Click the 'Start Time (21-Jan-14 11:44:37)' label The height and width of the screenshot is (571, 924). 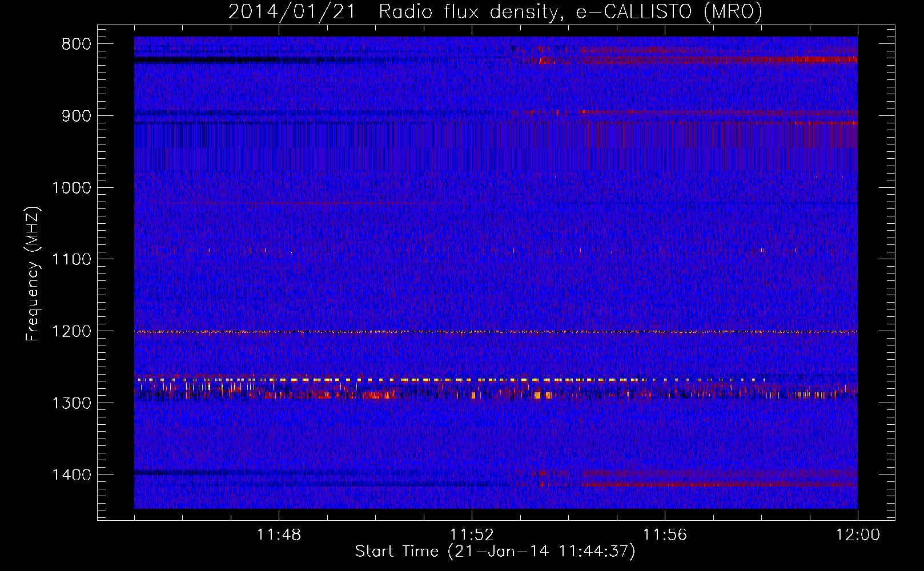click(x=495, y=552)
